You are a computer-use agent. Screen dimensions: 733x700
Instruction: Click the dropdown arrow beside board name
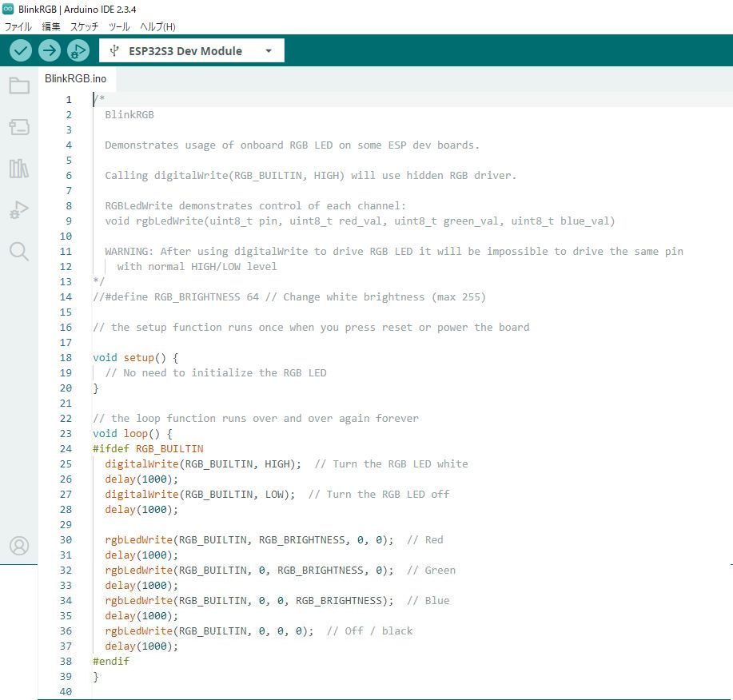pyautogui.click(x=269, y=51)
